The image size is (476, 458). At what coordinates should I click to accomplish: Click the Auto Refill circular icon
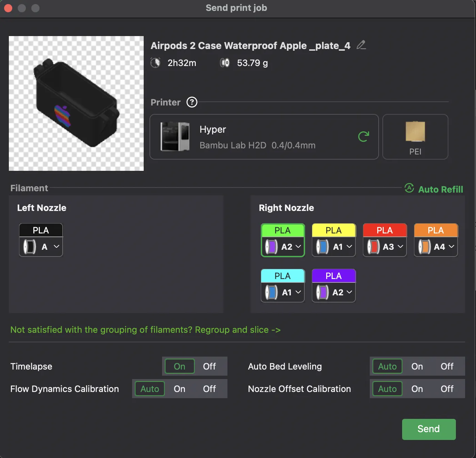click(409, 188)
